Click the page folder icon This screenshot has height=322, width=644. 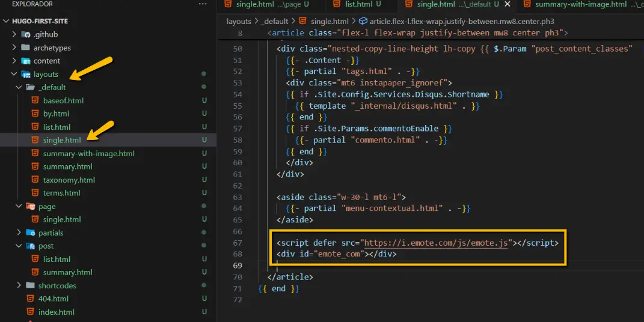pyautogui.click(x=31, y=206)
